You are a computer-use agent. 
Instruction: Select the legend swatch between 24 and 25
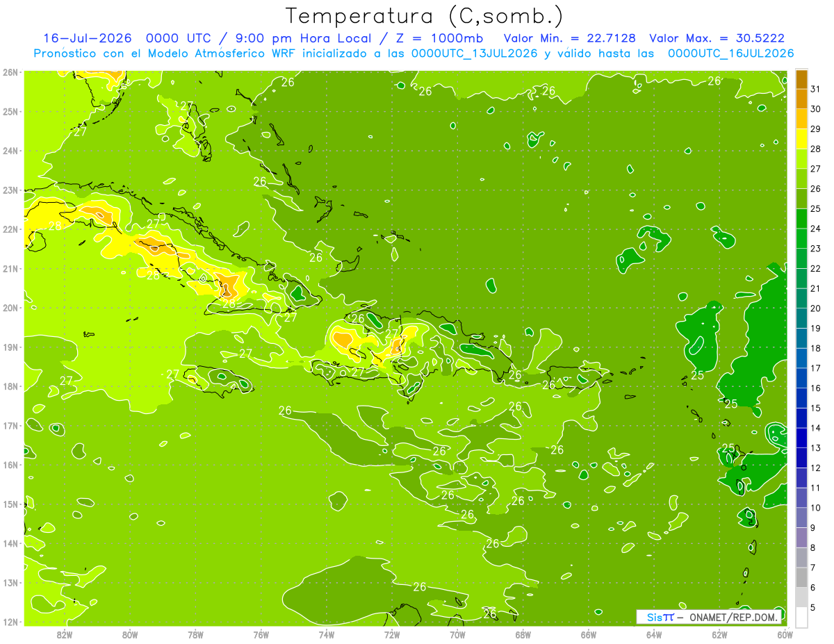[x=801, y=218]
